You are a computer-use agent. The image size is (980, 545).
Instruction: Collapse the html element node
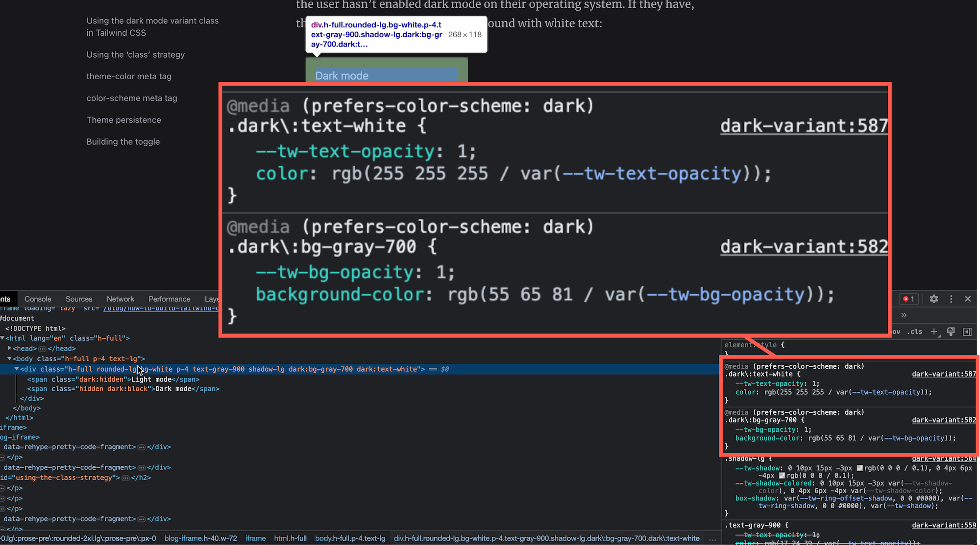point(2,338)
